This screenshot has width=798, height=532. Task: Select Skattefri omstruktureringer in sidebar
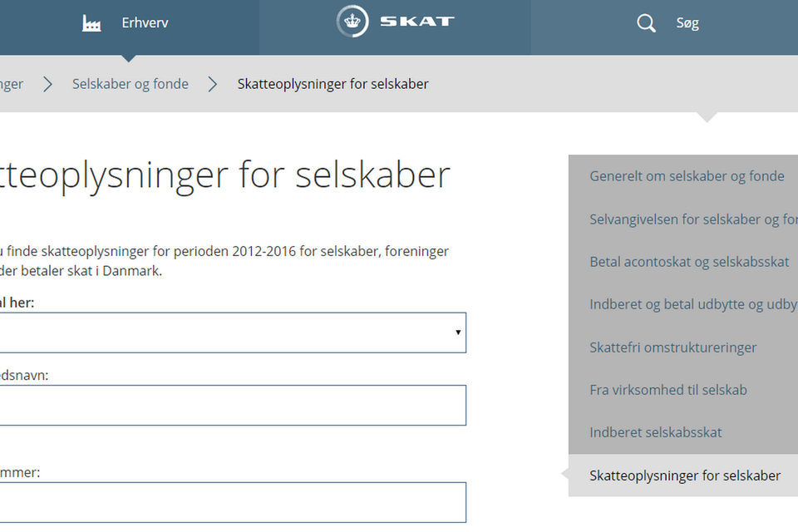(x=673, y=347)
